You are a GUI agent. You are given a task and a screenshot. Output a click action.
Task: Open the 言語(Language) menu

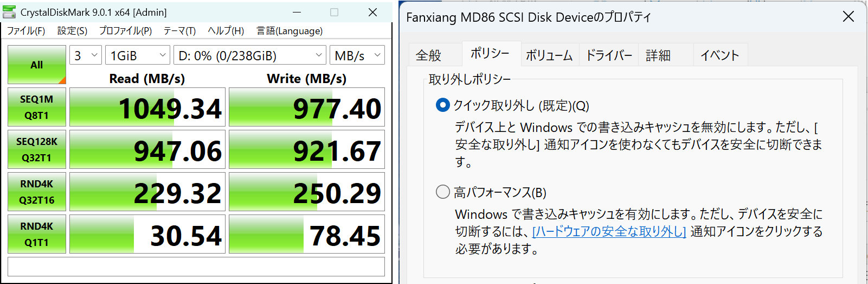pyautogui.click(x=290, y=31)
